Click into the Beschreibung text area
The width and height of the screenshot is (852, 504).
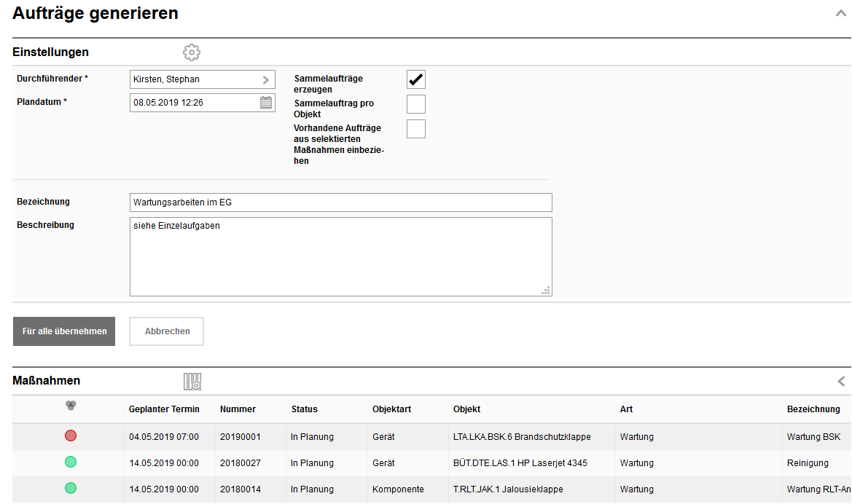pos(340,256)
